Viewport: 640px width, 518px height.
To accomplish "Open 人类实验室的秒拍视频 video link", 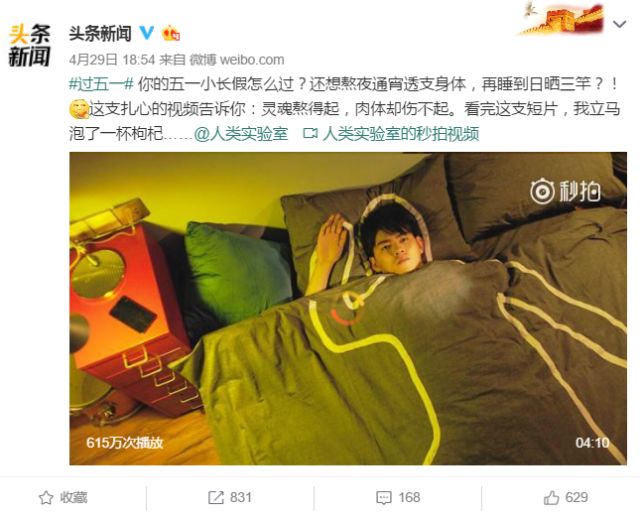I will [x=401, y=133].
